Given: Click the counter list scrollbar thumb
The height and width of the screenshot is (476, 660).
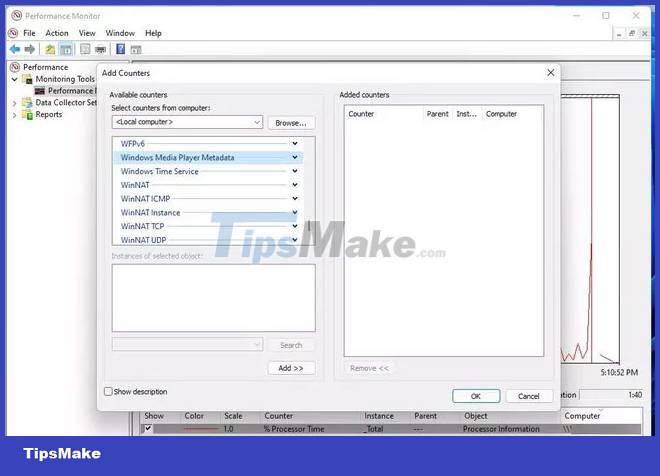Looking at the screenshot, I should [x=309, y=226].
